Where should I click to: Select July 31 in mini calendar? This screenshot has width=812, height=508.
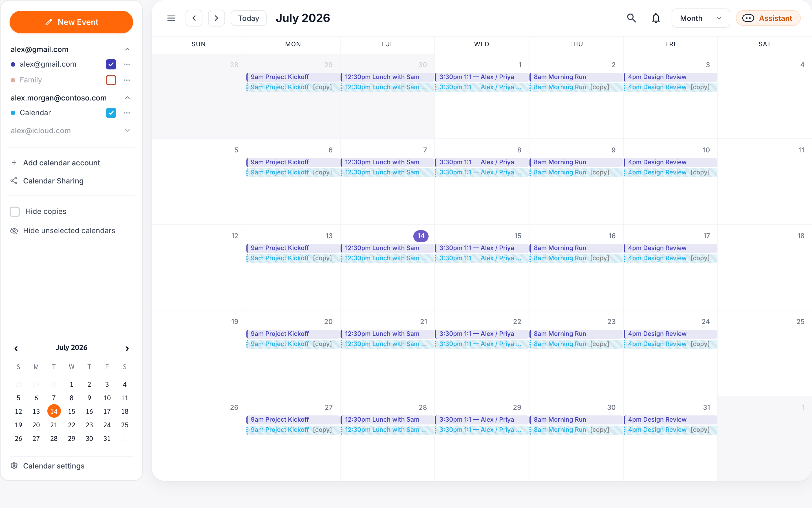point(107,439)
